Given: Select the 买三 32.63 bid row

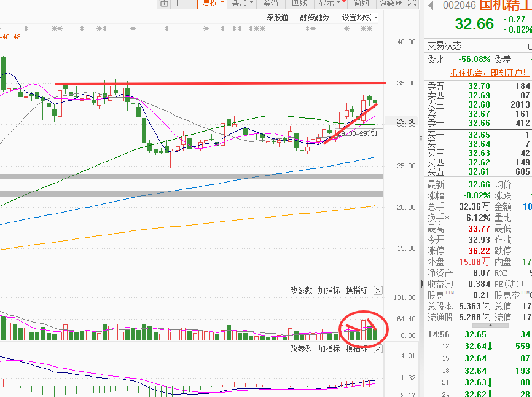Looking at the screenshot, I should tap(479, 153).
